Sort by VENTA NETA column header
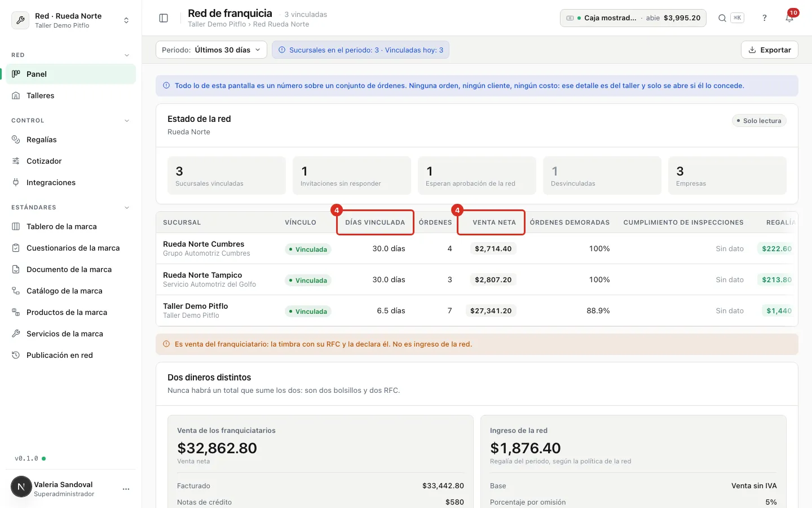 tap(494, 222)
